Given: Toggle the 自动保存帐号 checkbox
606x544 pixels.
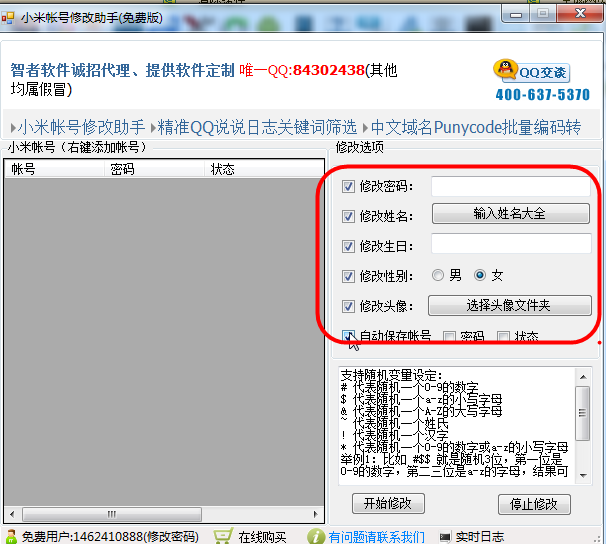Looking at the screenshot, I should click(348, 336).
